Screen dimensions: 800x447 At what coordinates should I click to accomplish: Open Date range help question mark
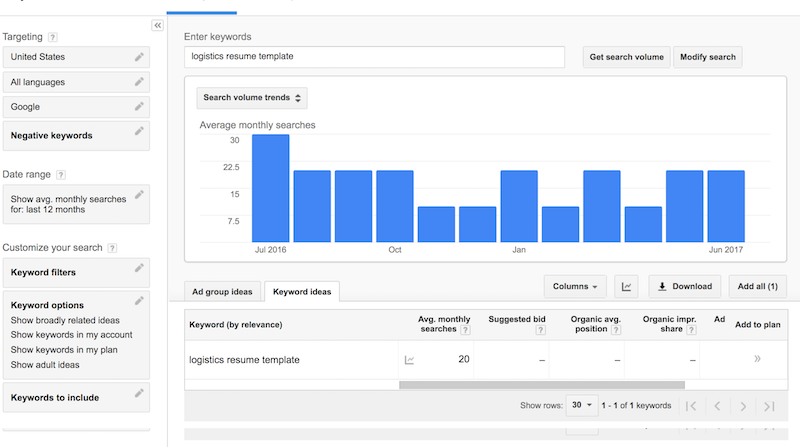[x=61, y=175]
